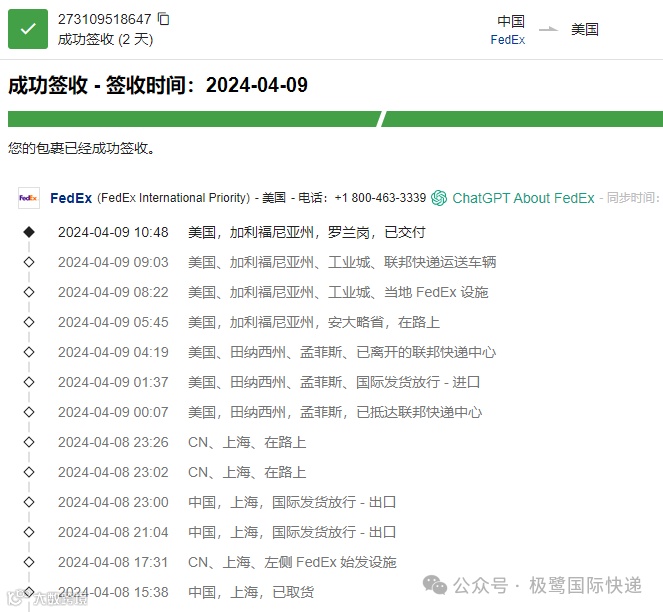
Task: Click the diamond marker for 2024-04-08 23:00
Action: [x=29, y=502]
